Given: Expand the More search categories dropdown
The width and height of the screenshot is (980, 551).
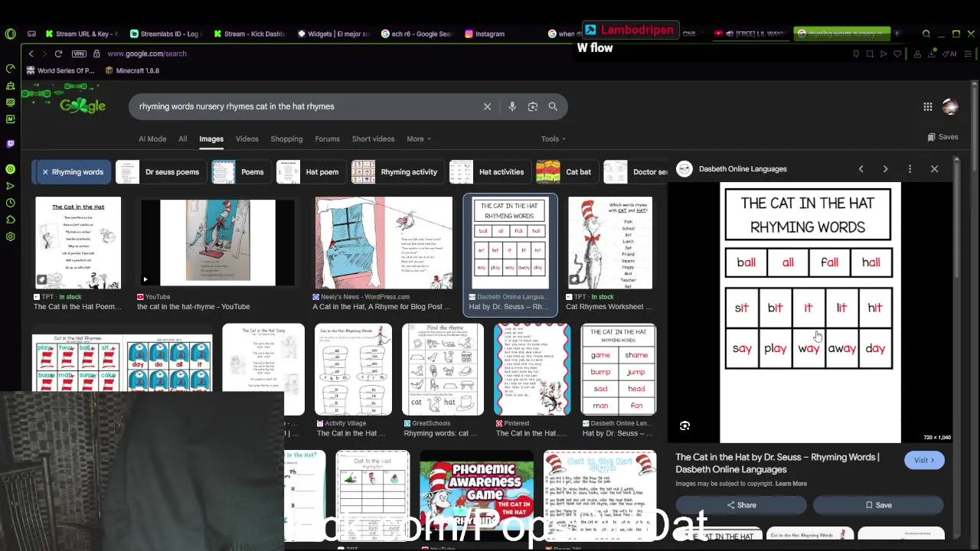Looking at the screenshot, I should coord(419,139).
